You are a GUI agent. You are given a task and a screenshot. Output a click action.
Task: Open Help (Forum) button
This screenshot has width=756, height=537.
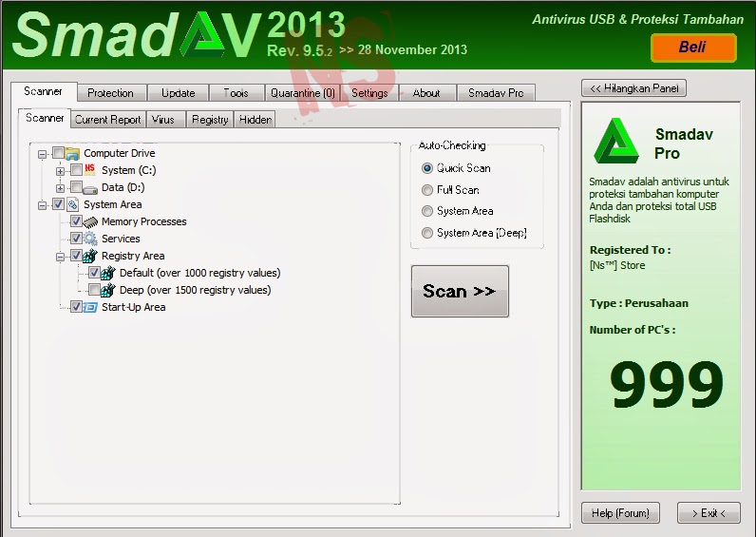(620, 513)
